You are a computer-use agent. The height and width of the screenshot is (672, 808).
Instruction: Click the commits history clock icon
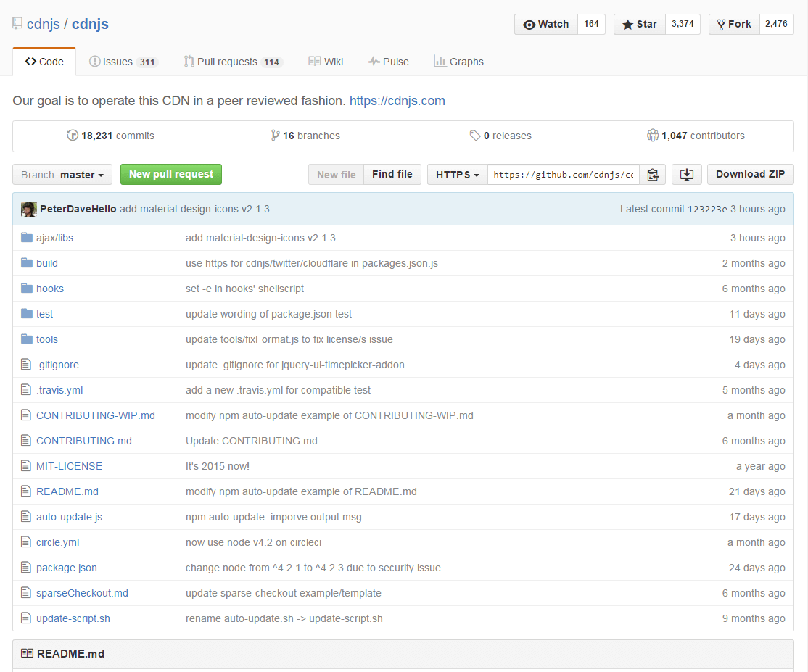[x=72, y=136]
